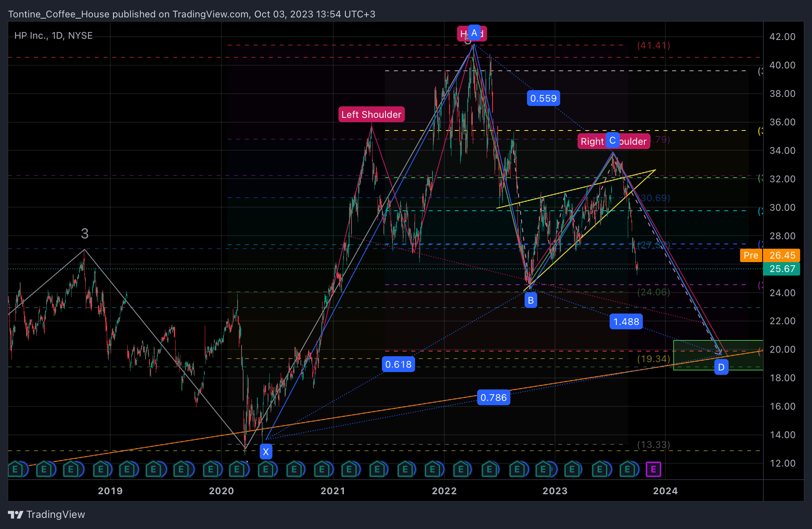Click the 2021 label on time axis
Viewport: 812px width, 529px height.
[x=333, y=491]
